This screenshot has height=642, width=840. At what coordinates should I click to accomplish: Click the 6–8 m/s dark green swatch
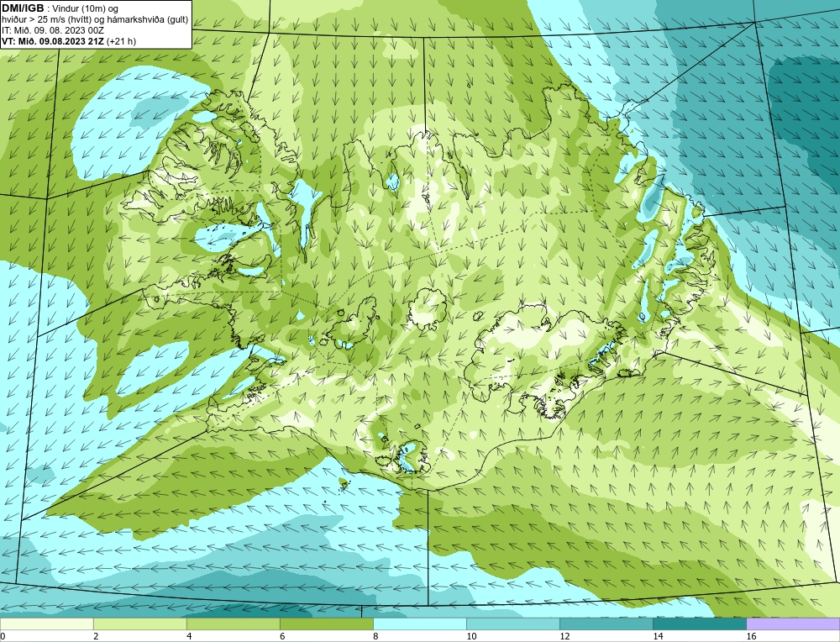pos(326,624)
